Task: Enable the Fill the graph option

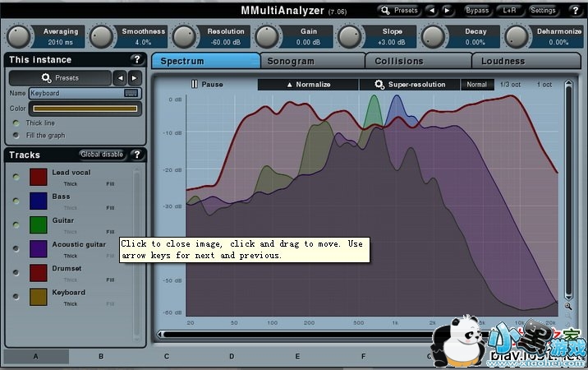Action: pyautogui.click(x=16, y=135)
